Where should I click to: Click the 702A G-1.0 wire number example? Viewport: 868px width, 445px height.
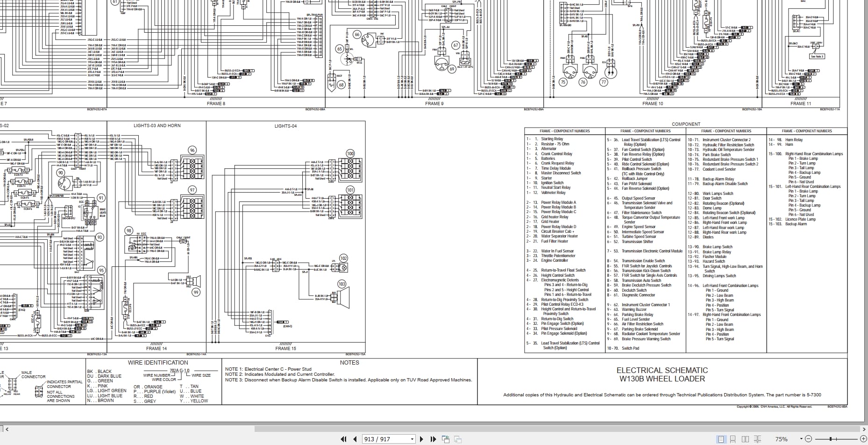[179, 371]
